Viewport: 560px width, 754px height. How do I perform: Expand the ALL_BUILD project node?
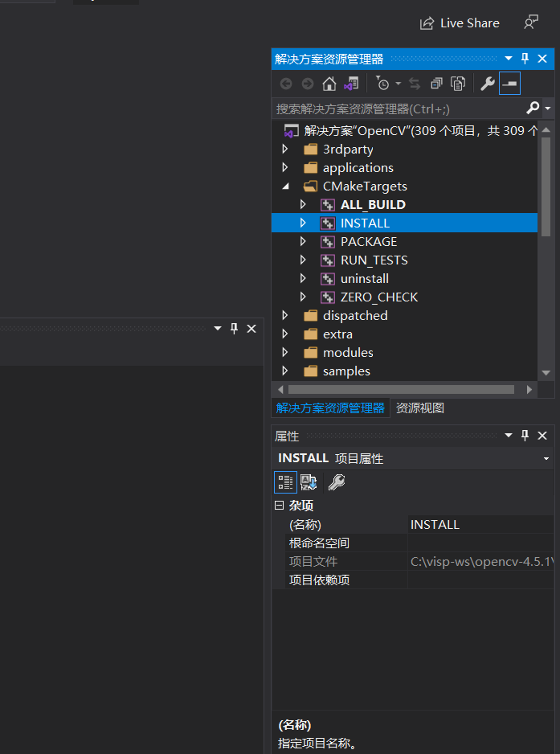click(303, 204)
